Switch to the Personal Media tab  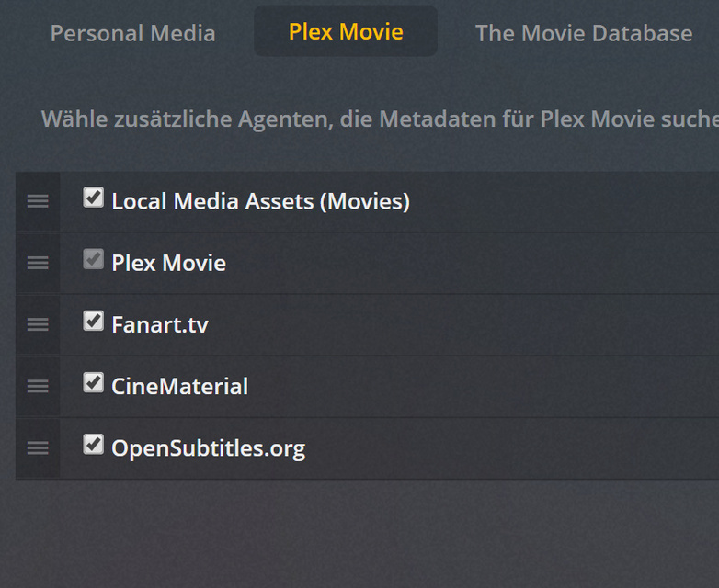[x=133, y=34]
